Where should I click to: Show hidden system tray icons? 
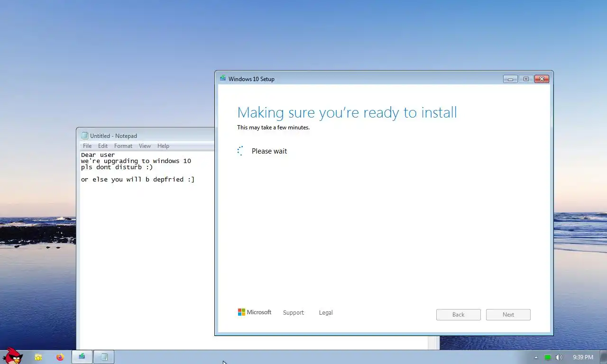536,357
